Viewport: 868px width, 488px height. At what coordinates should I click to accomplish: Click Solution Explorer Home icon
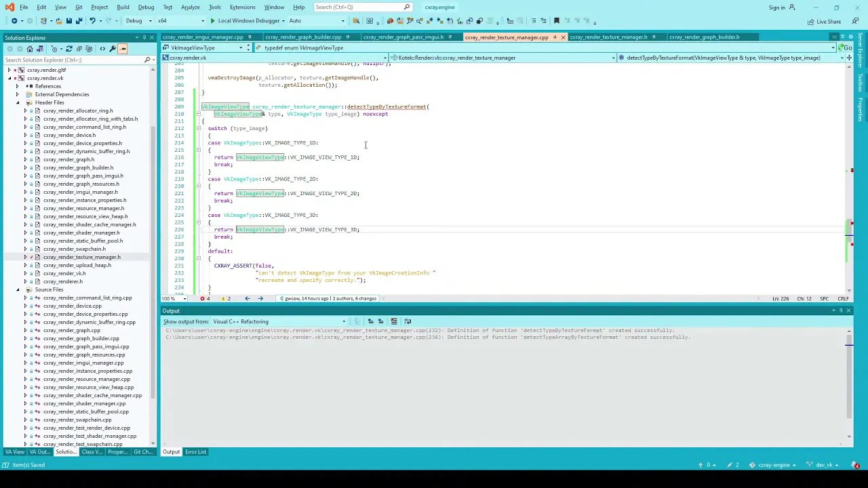[31, 49]
